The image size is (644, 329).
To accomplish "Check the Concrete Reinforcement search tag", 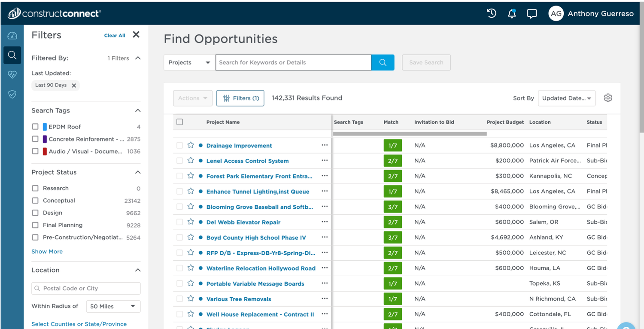I will [x=35, y=139].
